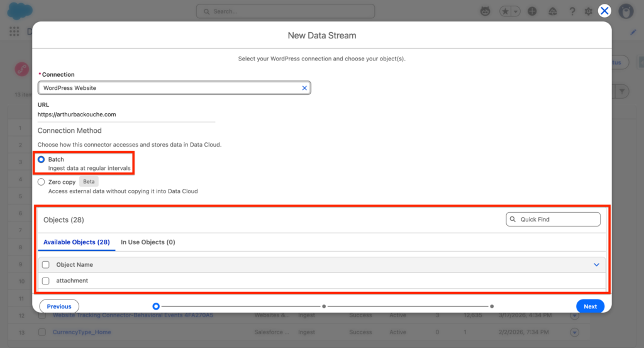The width and height of the screenshot is (644, 348).
Task: Select the Zero copy connection method
Action: point(42,182)
